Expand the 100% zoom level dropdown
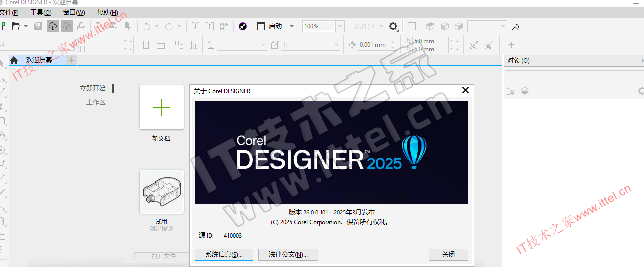The image size is (644, 267). (x=340, y=26)
